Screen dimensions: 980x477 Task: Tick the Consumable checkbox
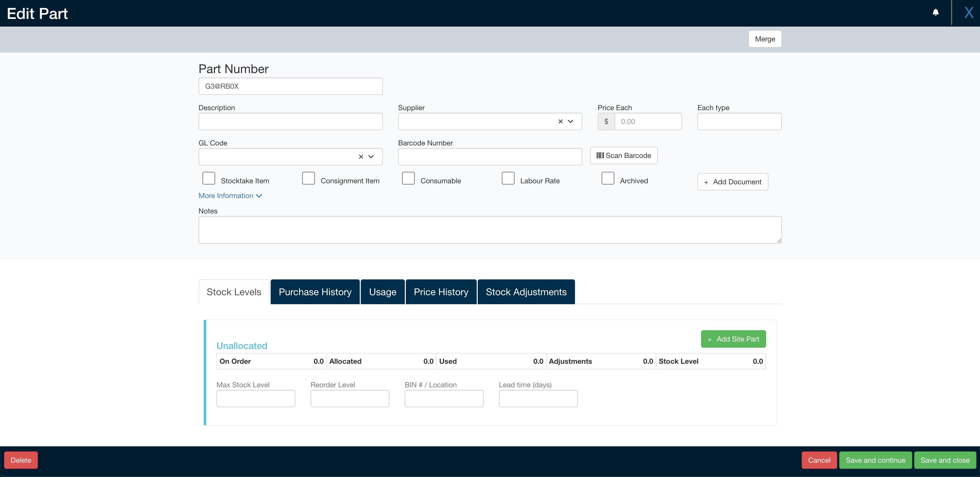pos(408,178)
